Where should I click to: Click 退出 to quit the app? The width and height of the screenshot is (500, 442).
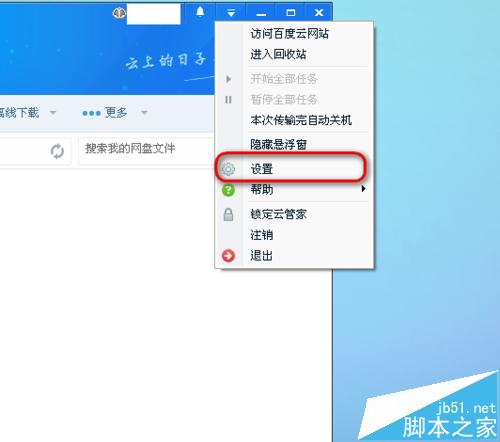pos(262,256)
